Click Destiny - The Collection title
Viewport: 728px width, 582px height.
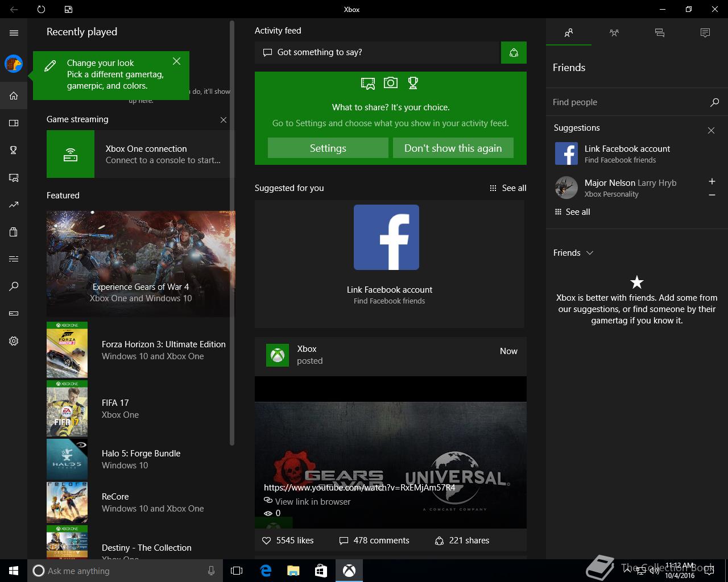point(147,548)
